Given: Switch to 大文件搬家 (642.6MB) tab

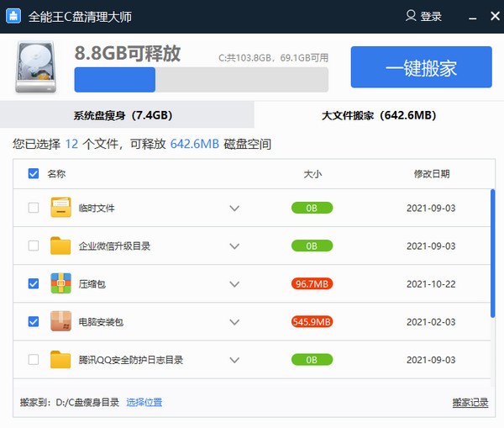Looking at the screenshot, I should (379, 115).
